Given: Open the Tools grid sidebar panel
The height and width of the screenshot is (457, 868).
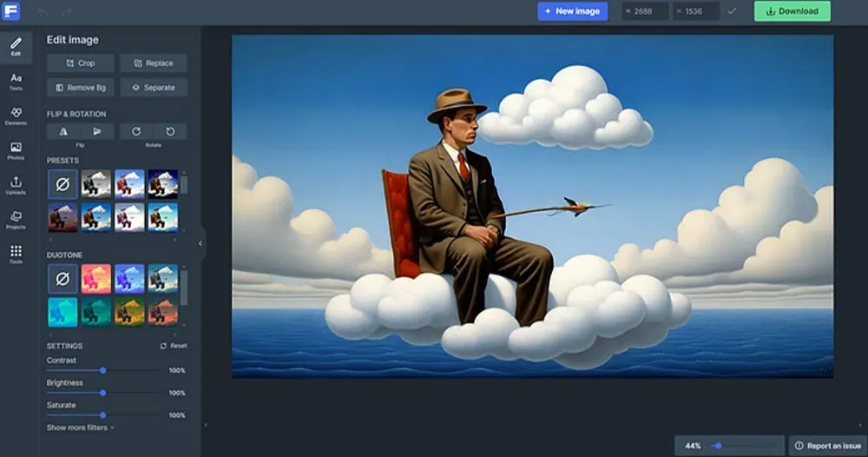Looking at the screenshot, I should 16,255.
